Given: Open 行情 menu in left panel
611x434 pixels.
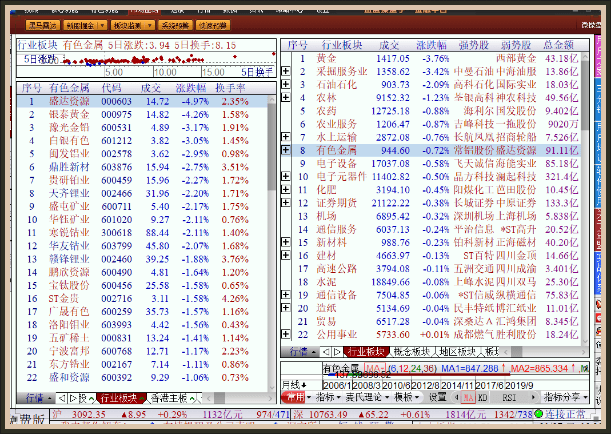Looking at the screenshot, I should tap(35, 398).
